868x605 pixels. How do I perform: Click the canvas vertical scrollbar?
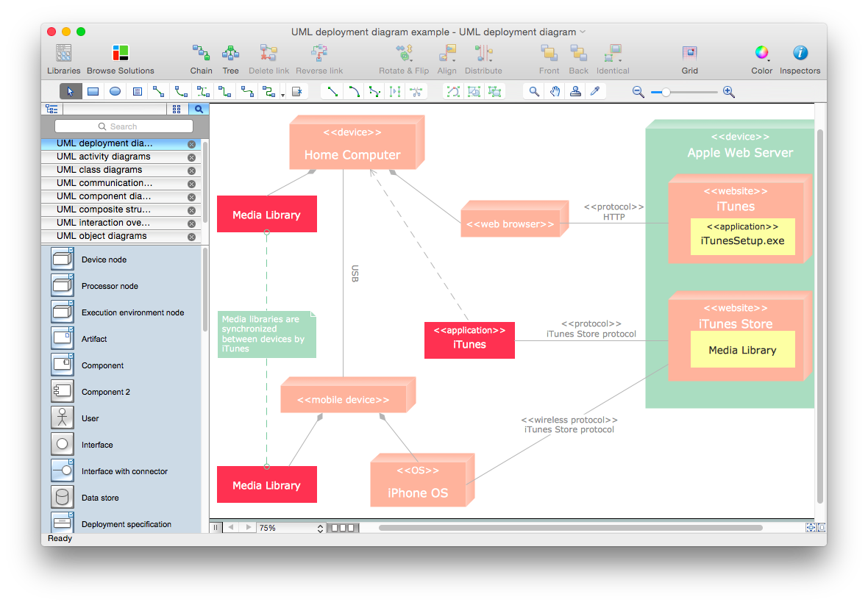coord(820,315)
